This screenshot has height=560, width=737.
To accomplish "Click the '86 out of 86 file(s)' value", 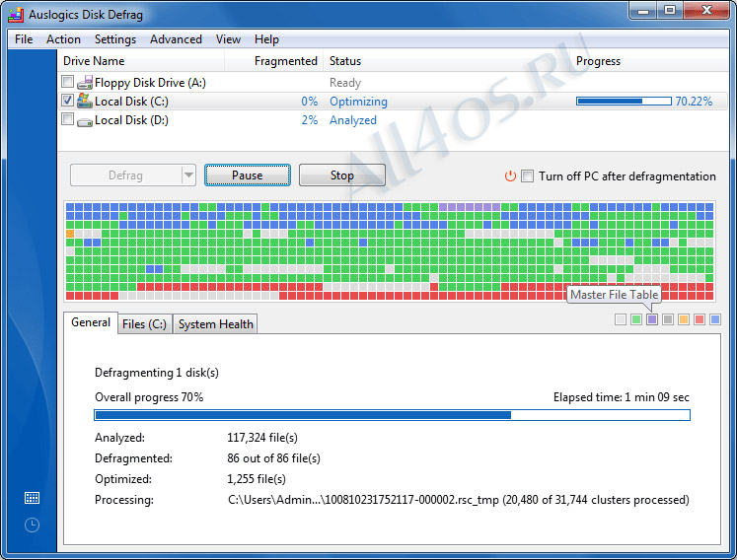I will coord(273,458).
